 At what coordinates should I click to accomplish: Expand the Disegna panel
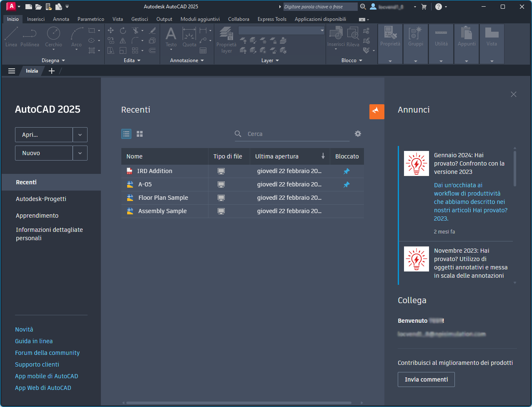click(x=53, y=60)
